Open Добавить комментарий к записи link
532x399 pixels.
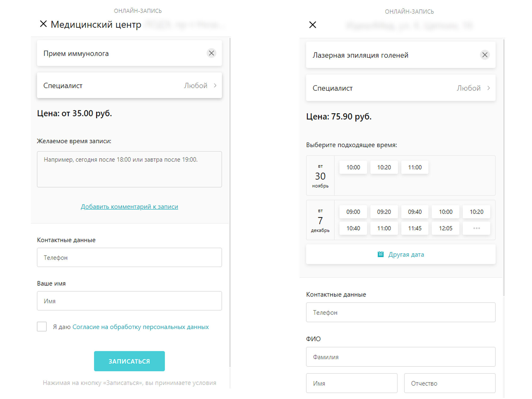click(x=129, y=206)
